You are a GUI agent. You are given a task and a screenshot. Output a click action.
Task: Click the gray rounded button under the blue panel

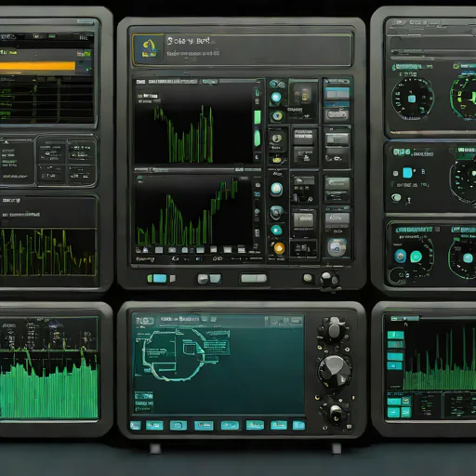pyautogui.click(x=337, y=114)
